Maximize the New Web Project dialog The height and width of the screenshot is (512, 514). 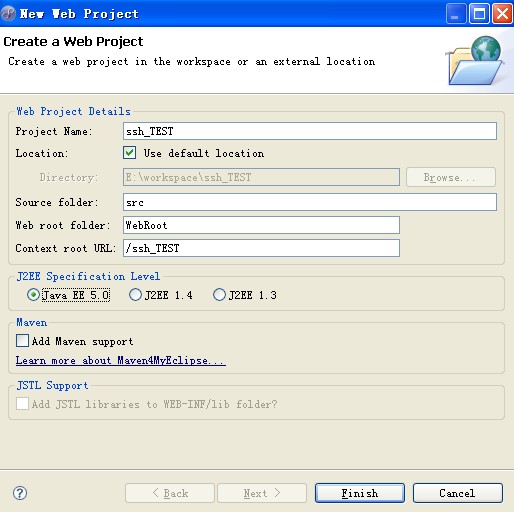click(479, 14)
